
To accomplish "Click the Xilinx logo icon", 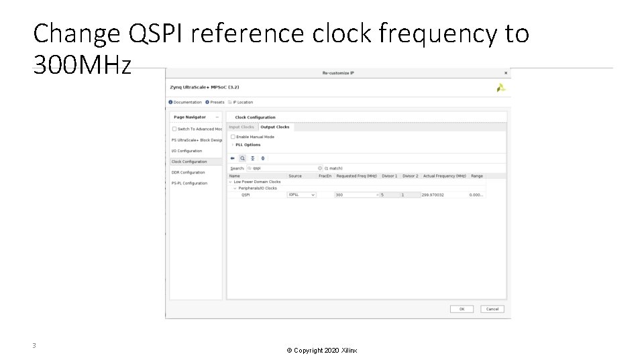I will pyautogui.click(x=500, y=88).
